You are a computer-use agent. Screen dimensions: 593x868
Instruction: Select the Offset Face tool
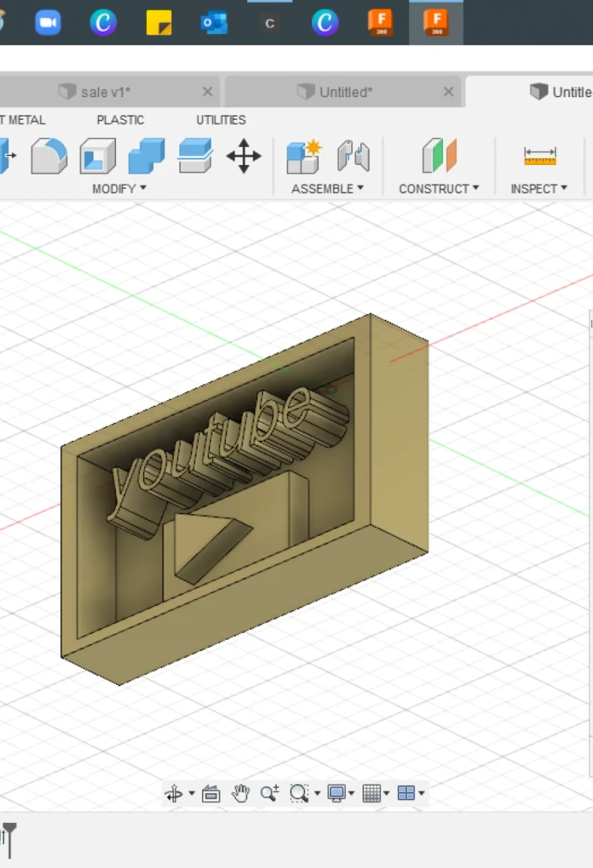click(195, 156)
